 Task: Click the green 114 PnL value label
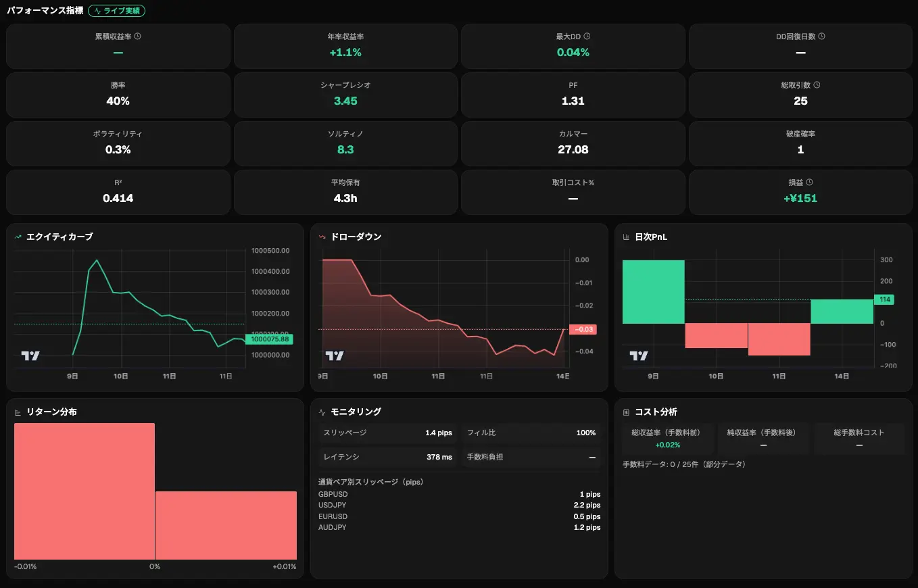pos(884,299)
